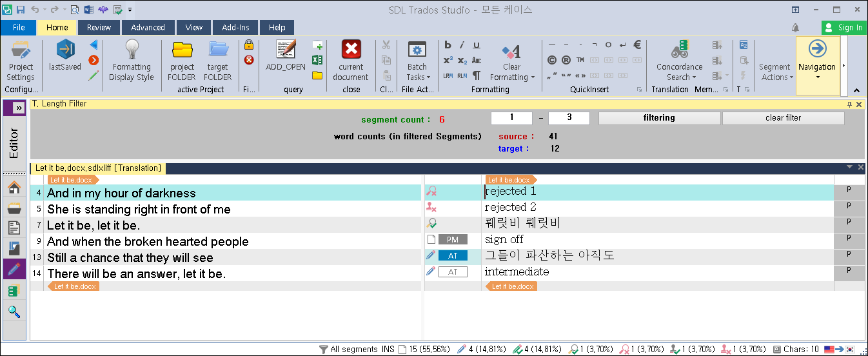The height and width of the screenshot is (356, 868).
Task: Click the Sign In button
Action: coord(844,28)
